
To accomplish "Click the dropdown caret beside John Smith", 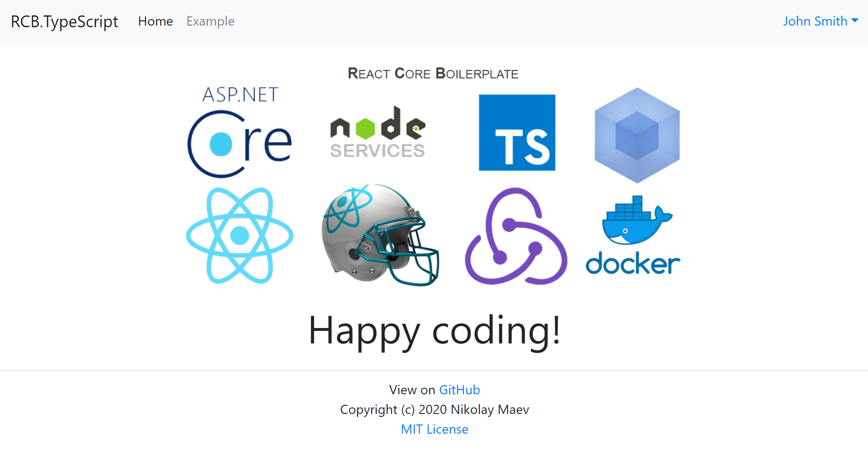I will tap(855, 21).
